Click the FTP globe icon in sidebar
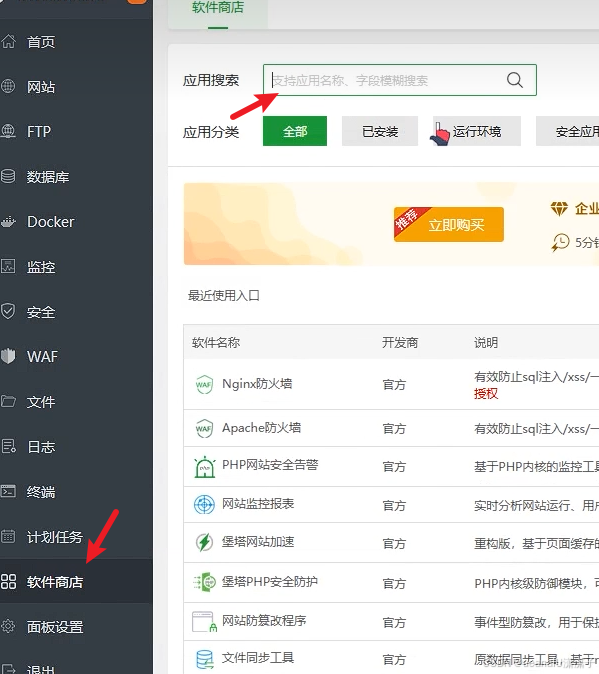The height and width of the screenshot is (674, 599). coord(8,131)
